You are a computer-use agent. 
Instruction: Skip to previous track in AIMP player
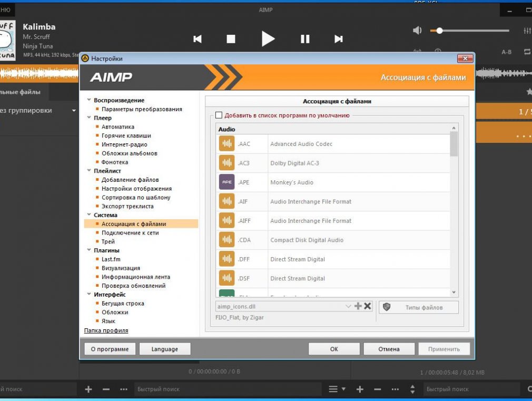coord(198,39)
